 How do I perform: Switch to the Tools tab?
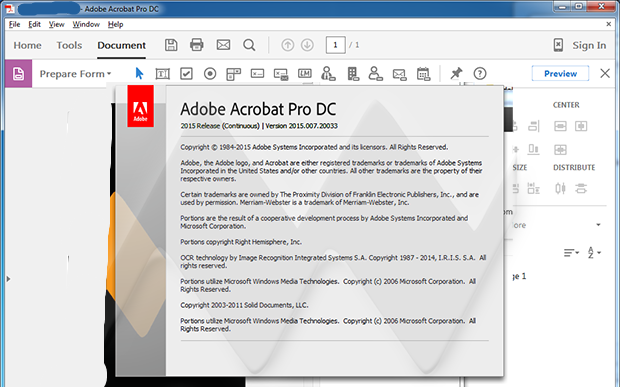69,45
